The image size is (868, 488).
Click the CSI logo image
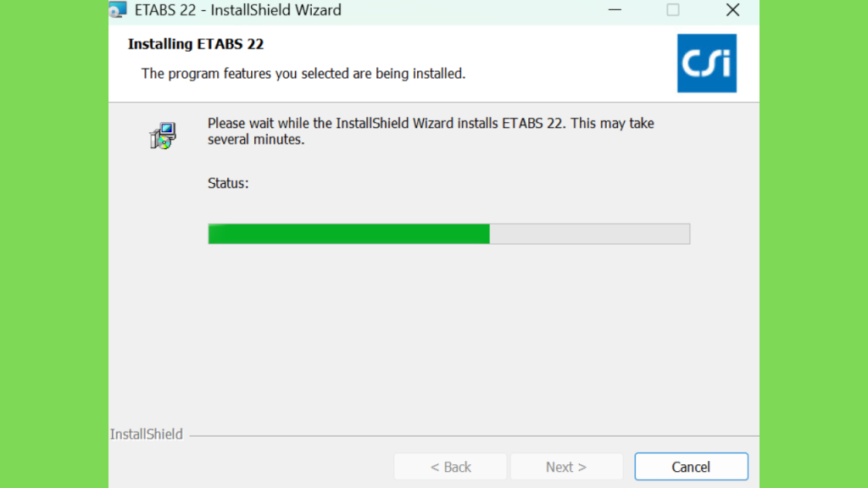(x=706, y=63)
